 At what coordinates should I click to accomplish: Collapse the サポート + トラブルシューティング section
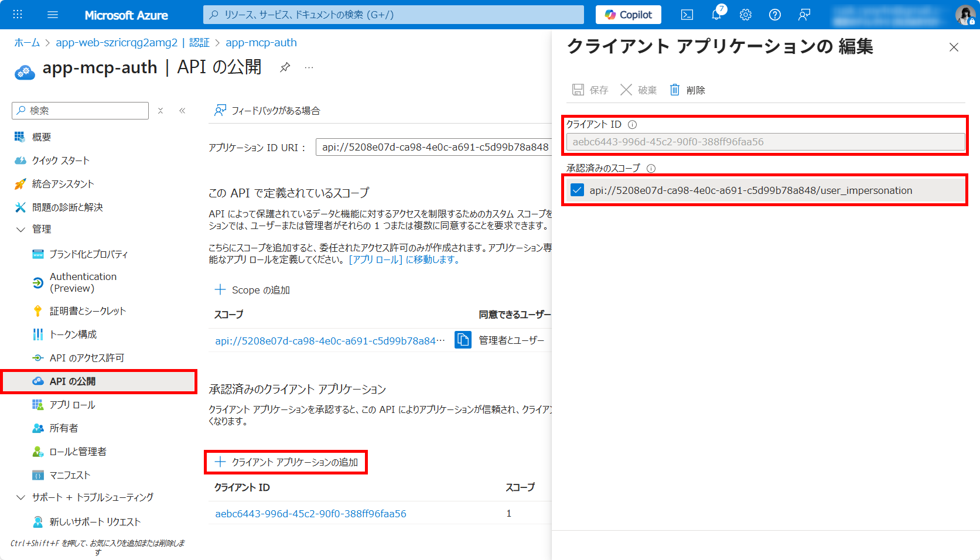[x=21, y=497]
